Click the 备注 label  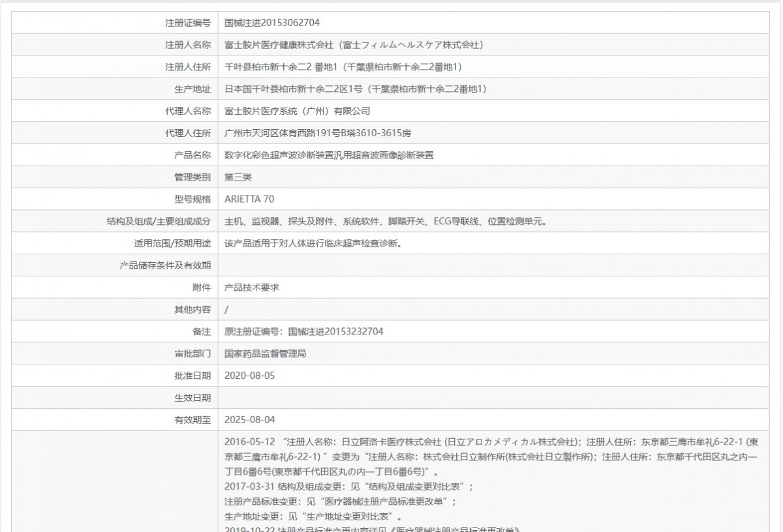202,333
